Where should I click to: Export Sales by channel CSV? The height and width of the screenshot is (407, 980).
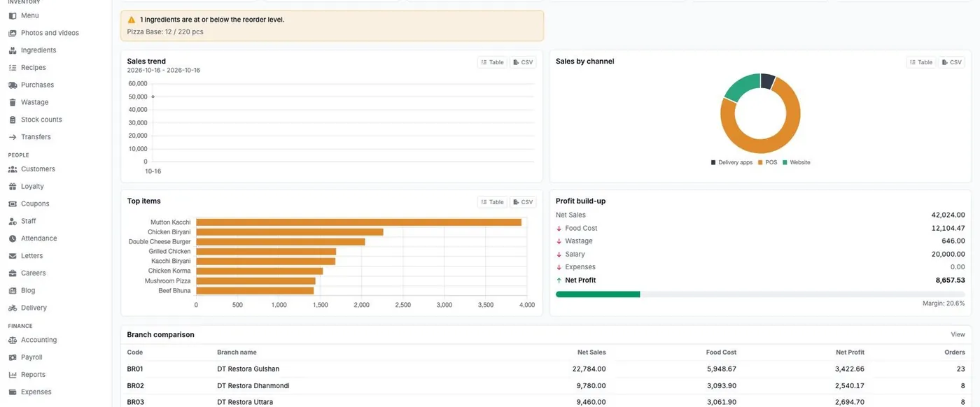951,62
